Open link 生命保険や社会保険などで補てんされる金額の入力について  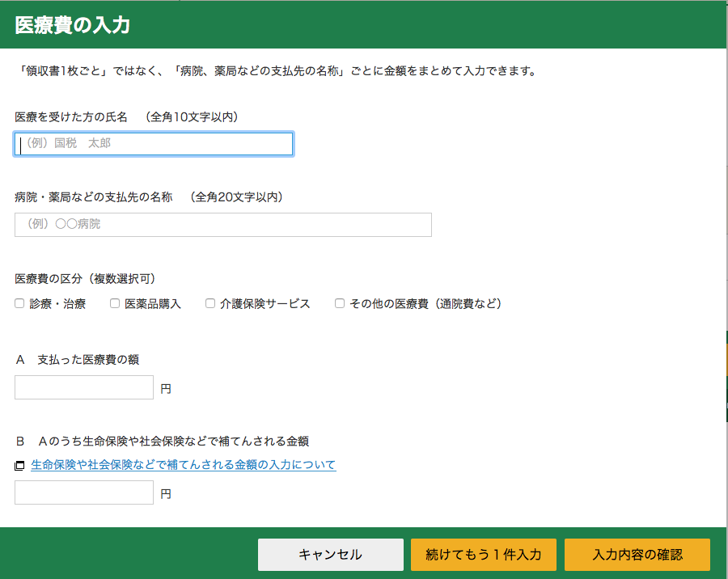click(183, 465)
